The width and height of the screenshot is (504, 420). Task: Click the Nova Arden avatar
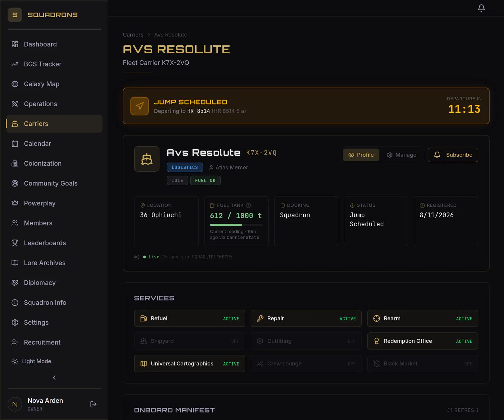15,404
